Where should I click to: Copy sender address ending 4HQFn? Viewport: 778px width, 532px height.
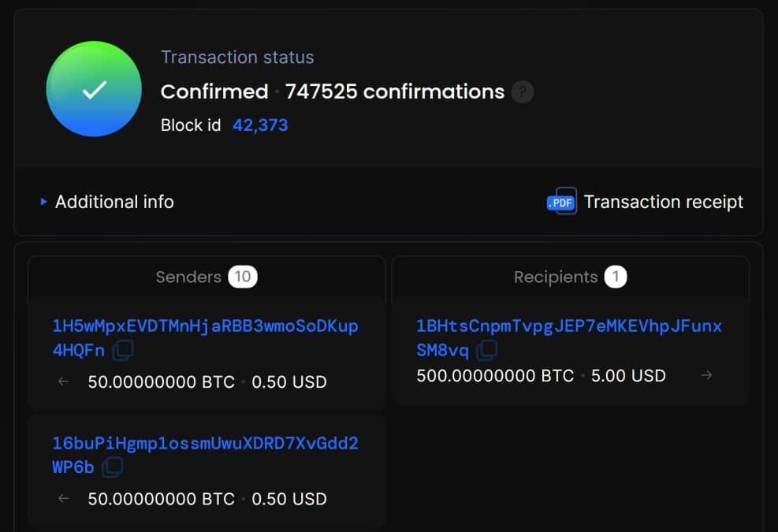point(123,351)
